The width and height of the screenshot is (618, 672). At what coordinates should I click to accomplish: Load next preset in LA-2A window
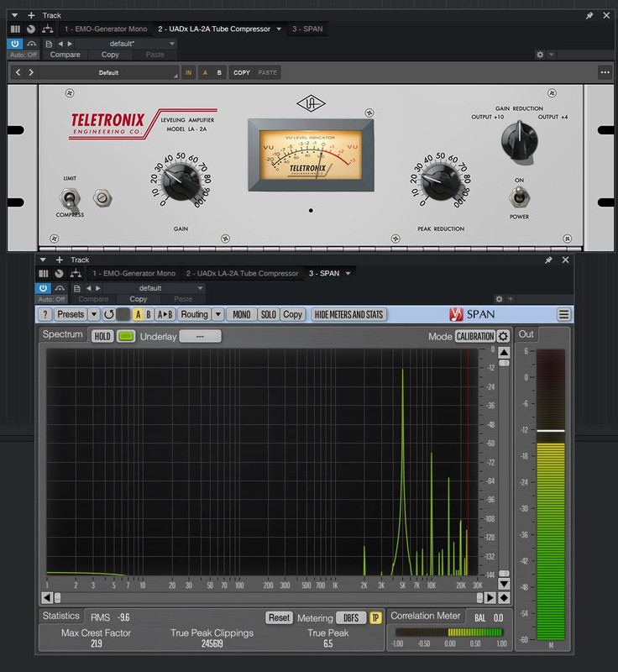pos(70,44)
